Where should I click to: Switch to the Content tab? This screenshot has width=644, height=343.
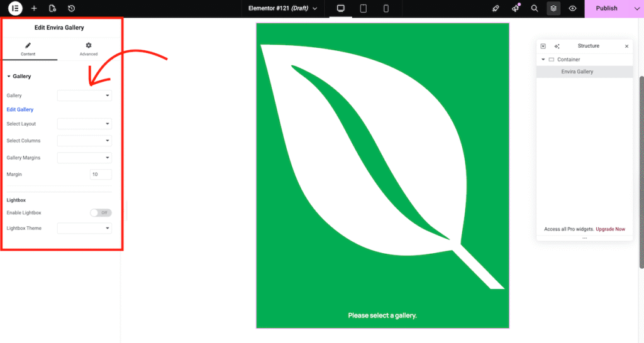(x=28, y=49)
